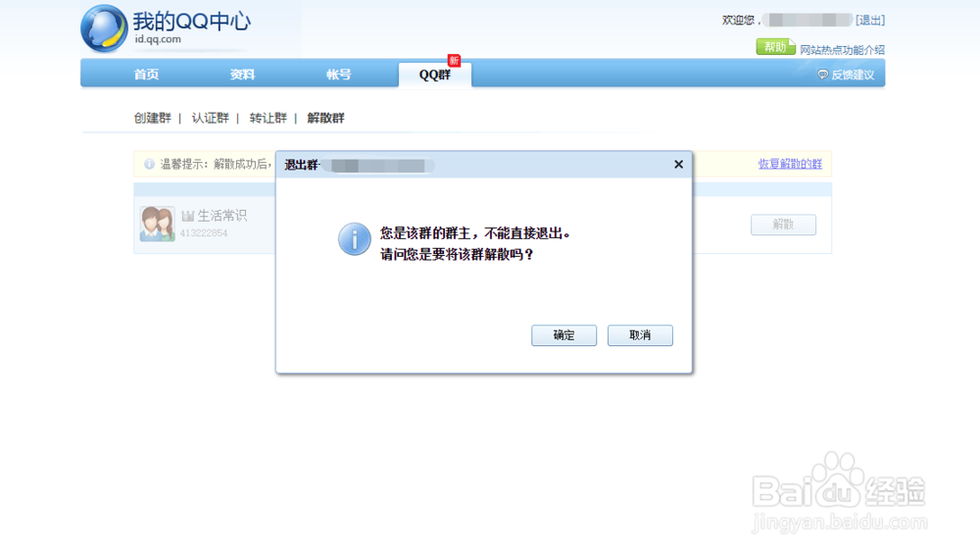Cancel the dialog with 取消
The height and width of the screenshot is (556, 980).
(x=640, y=335)
